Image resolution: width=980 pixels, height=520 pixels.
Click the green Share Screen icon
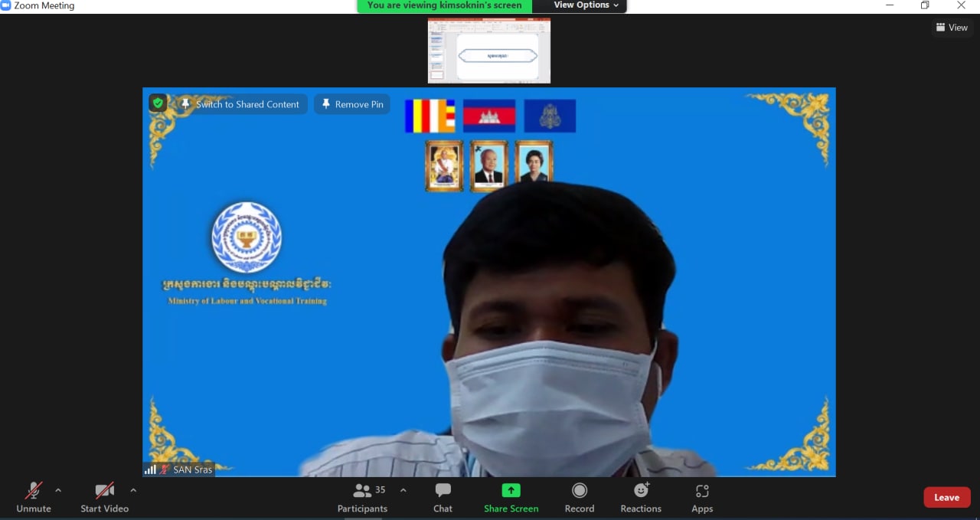511,491
